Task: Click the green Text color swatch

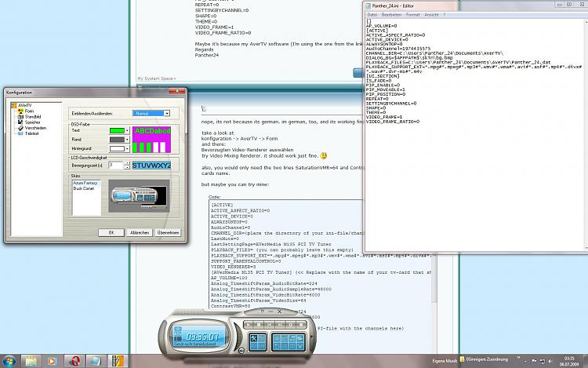Action: [x=117, y=130]
